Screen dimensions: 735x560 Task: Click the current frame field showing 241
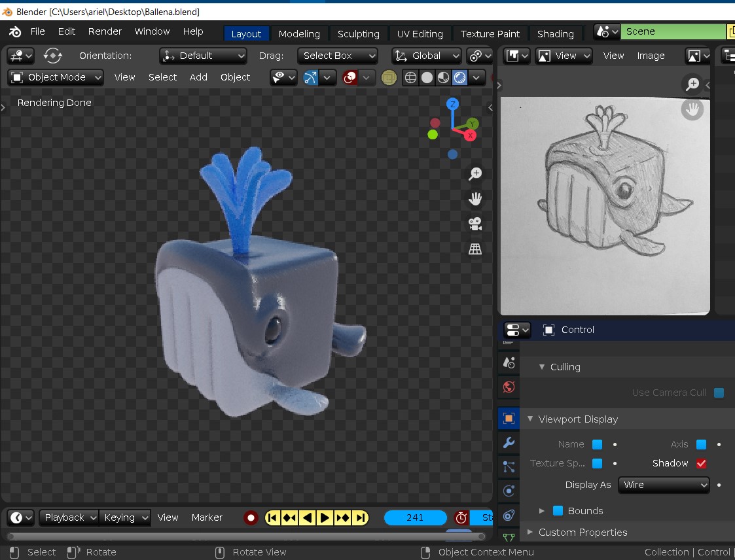[415, 517]
